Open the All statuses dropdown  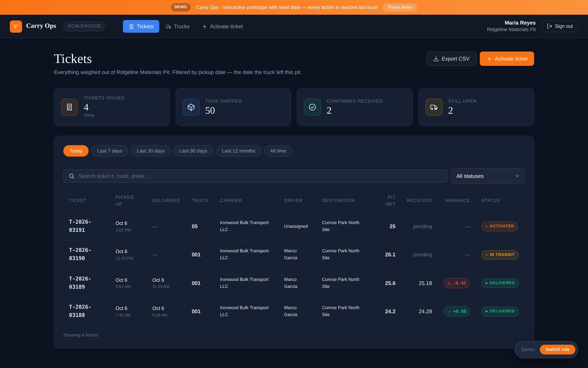click(488, 176)
